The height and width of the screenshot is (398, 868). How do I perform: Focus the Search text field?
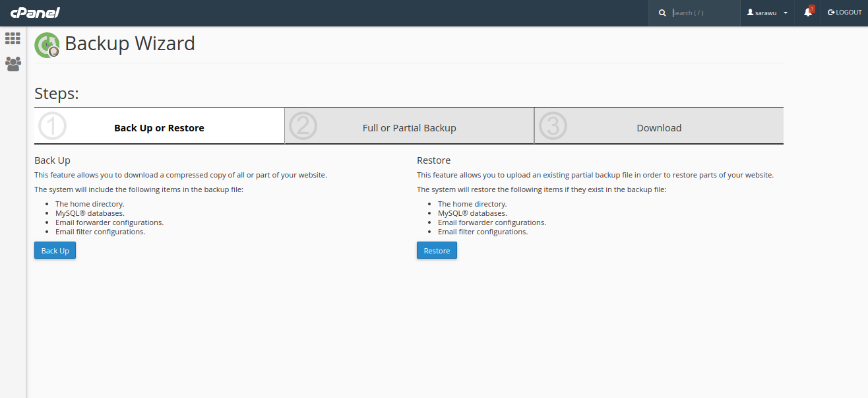pyautogui.click(x=702, y=13)
